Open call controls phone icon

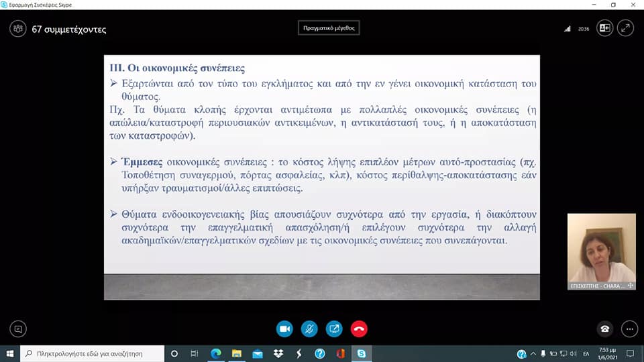pyautogui.click(x=604, y=329)
